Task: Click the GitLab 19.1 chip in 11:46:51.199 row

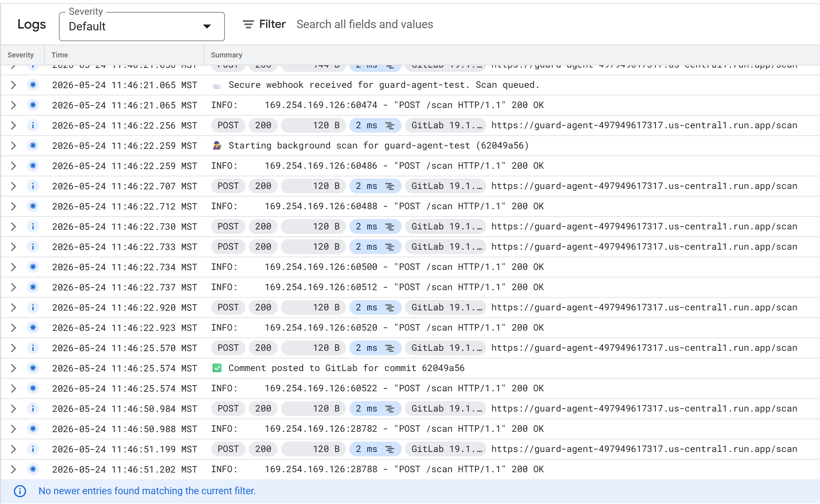Action: coord(445,449)
